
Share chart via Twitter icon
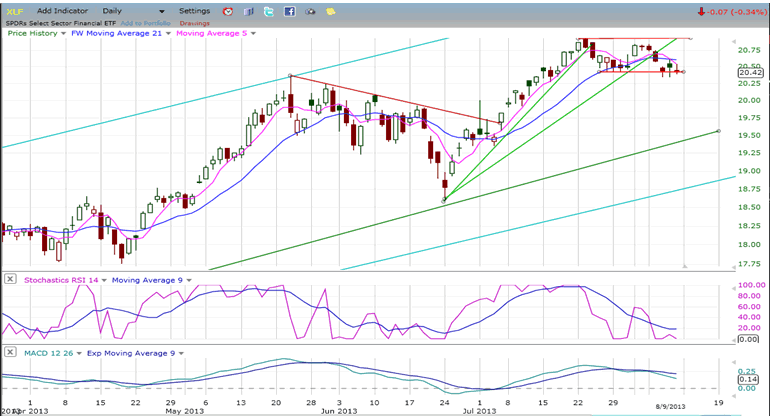coord(270,11)
